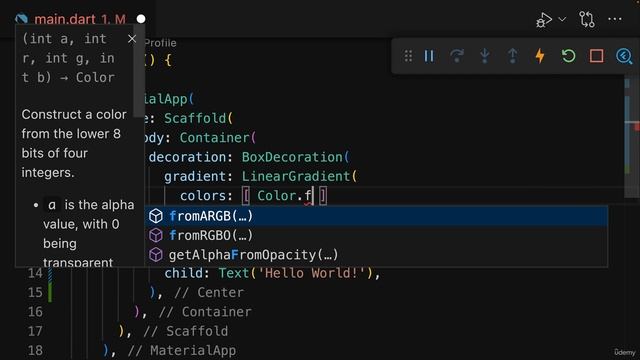Click the Step Into debug arrow

[x=484, y=56]
